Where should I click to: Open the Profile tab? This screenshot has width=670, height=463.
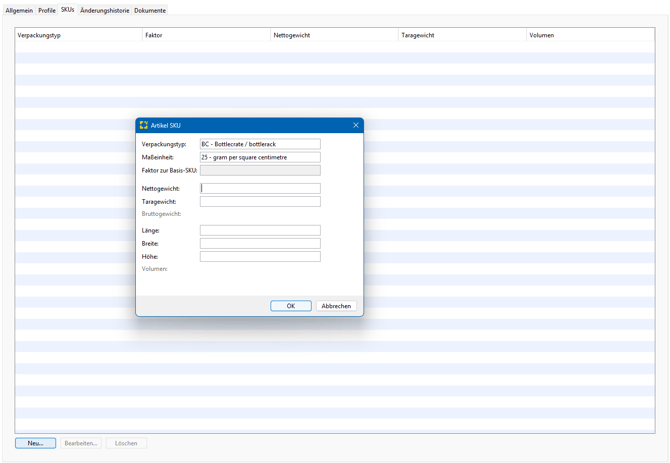click(x=47, y=10)
